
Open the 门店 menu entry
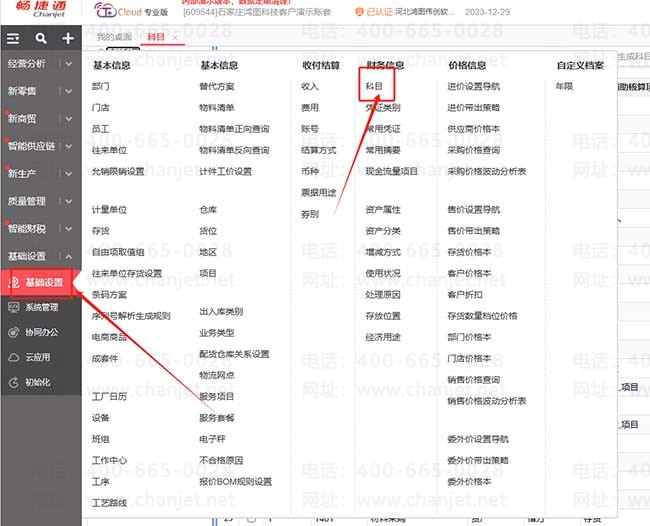(x=101, y=107)
